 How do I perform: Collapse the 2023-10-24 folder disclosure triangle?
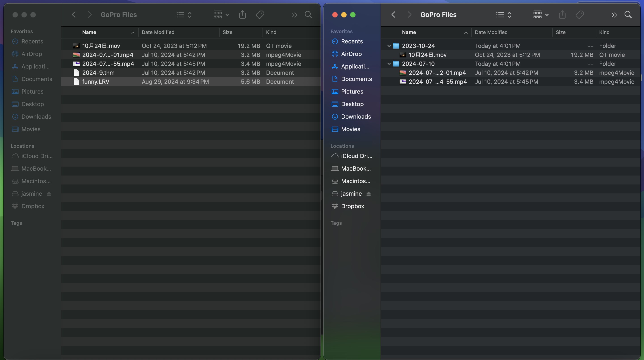[x=389, y=46]
